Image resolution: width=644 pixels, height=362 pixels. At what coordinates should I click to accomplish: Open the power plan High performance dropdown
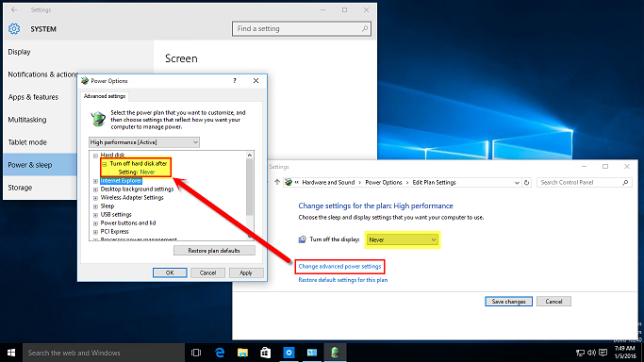(x=144, y=142)
